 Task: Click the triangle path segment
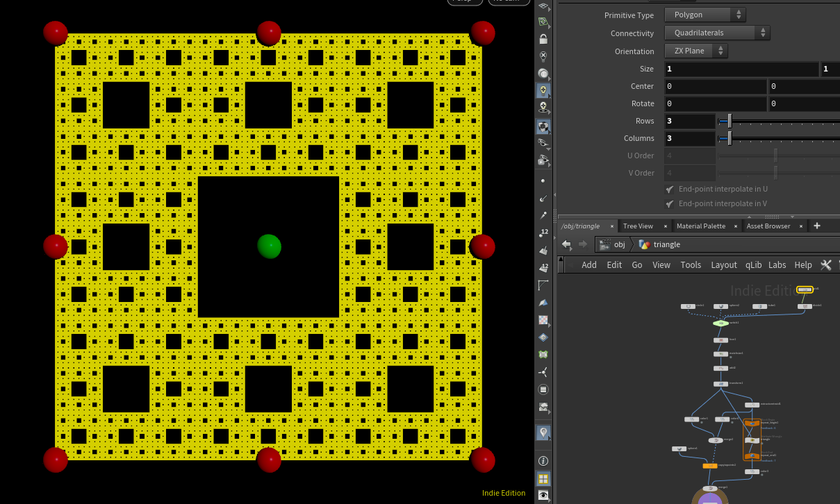[666, 244]
